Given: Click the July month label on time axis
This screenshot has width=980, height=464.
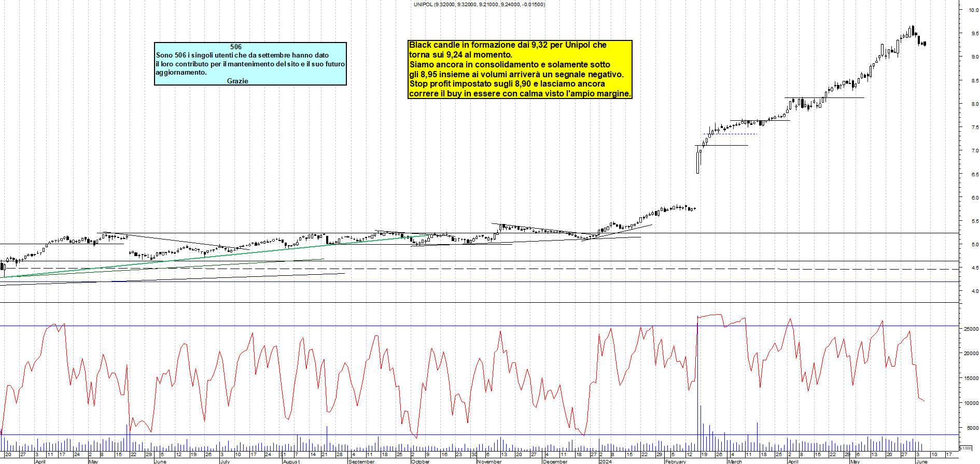Looking at the screenshot, I should tap(225, 461).
